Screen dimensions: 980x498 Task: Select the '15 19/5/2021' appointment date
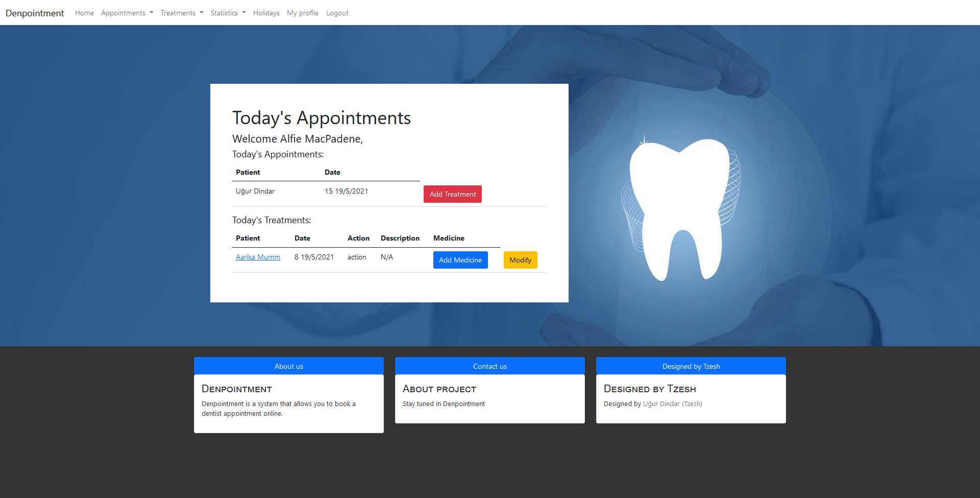[x=347, y=191]
